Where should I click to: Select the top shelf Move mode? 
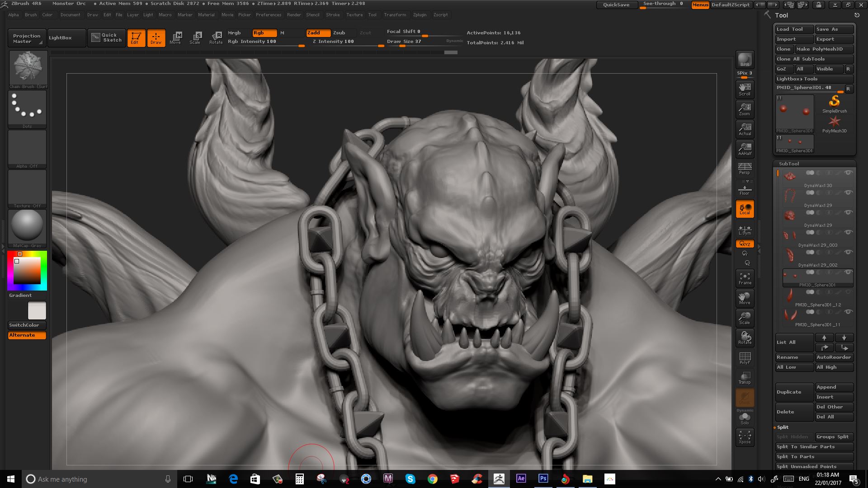click(175, 38)
